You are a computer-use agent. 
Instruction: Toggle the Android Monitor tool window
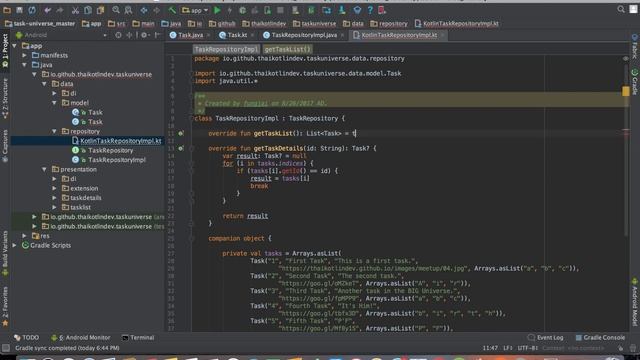click(80, 338)
